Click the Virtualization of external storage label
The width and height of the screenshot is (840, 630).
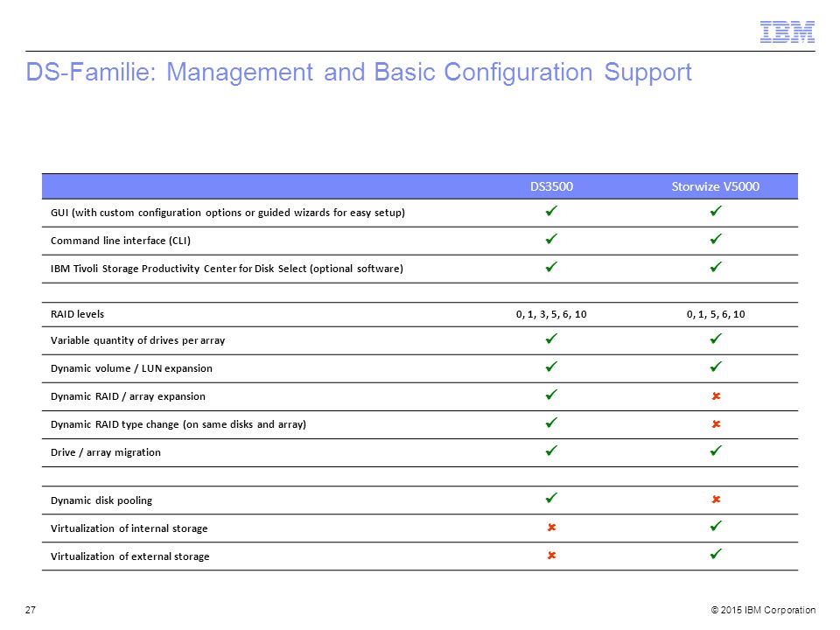pyautogui.click(x=130, y=556)
